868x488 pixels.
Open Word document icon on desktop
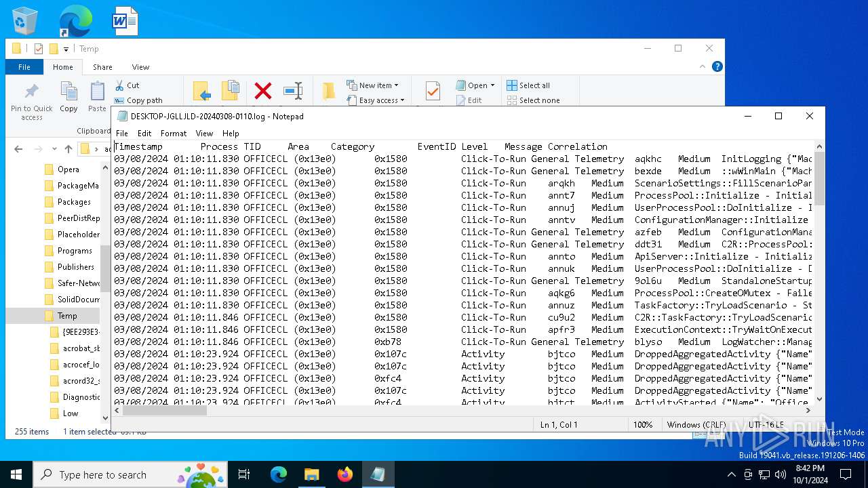tap(125, 21)
